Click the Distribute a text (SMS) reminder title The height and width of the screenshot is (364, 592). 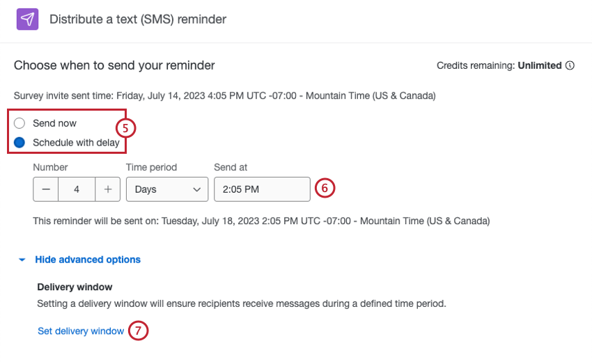click(138, 19)
